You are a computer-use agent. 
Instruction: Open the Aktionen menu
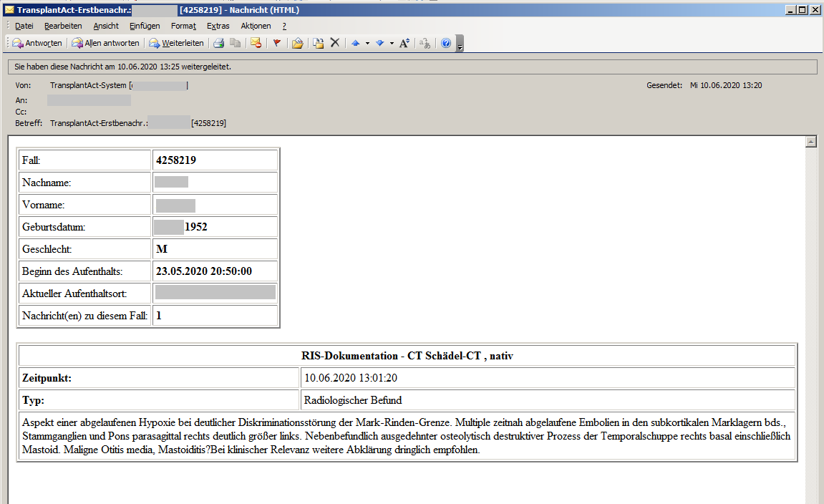click(256, 26)
